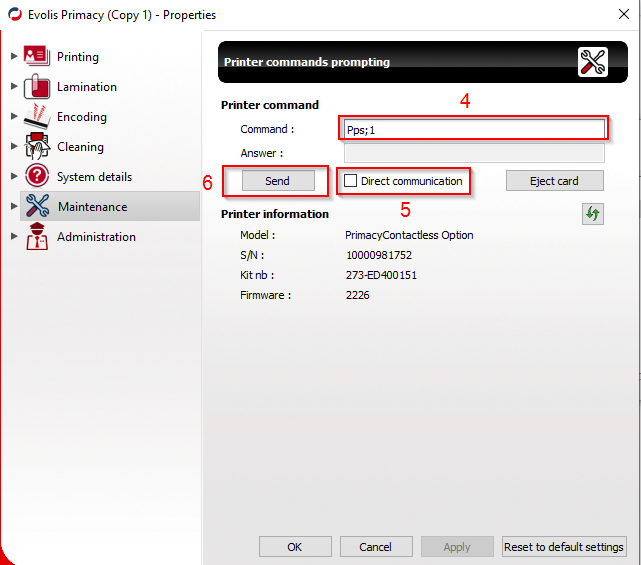The width and height of the screenshot is (641, 565).
Task: Click the Maintenance tools icon in sidebar
Action: pos(37,206)
